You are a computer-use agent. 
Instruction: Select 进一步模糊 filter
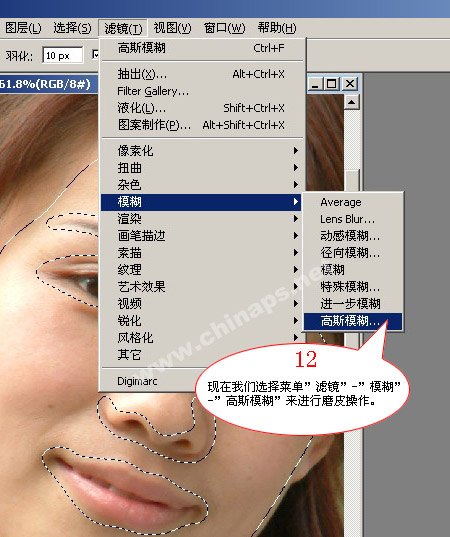(x=353, y=304)
